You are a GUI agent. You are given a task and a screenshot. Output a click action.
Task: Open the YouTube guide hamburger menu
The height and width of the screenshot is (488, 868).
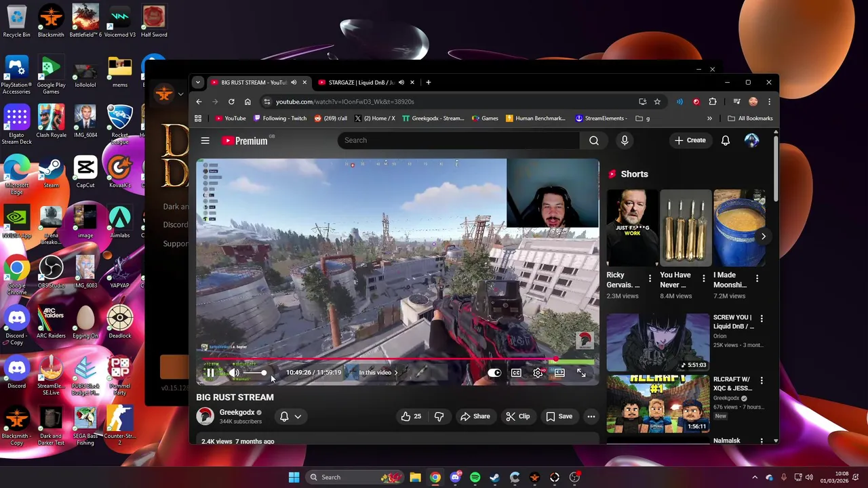click(205, 140)
